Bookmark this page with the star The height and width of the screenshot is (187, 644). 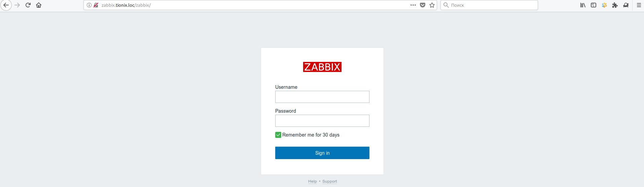432,5
